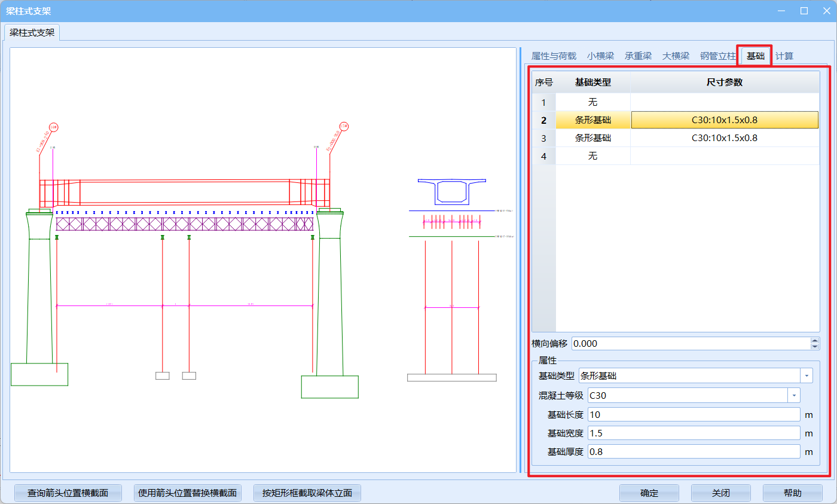Go to the 大横梁 tab
This screenshot has height=504, width=837.
(676, 56)
